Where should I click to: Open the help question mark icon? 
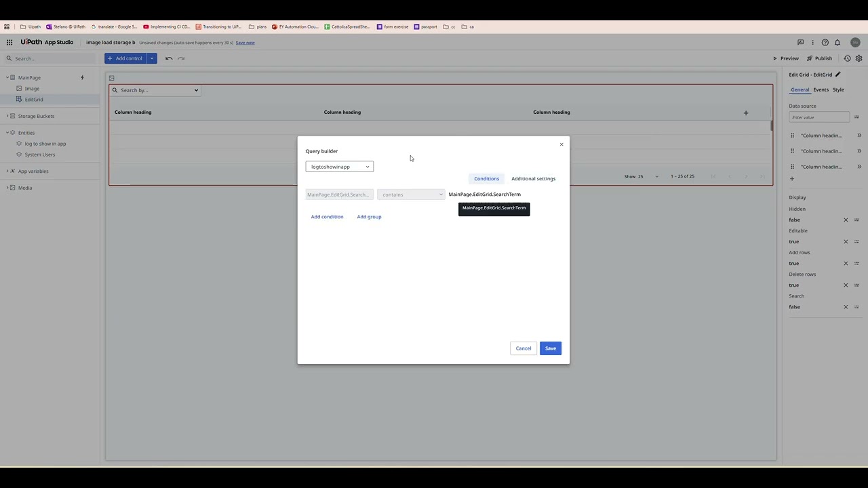825,42
